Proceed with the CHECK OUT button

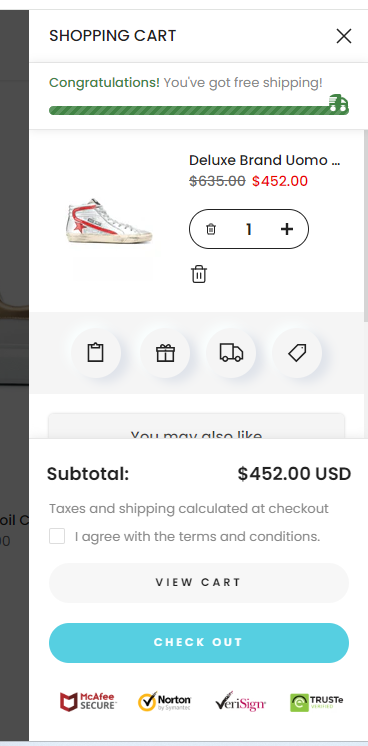(x=199, y=643)
